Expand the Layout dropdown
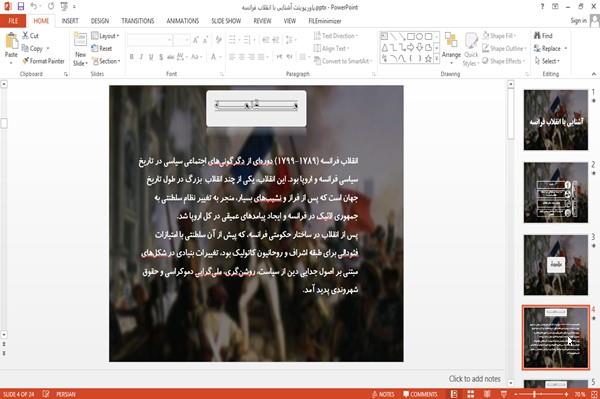 [x=106, y=36]
